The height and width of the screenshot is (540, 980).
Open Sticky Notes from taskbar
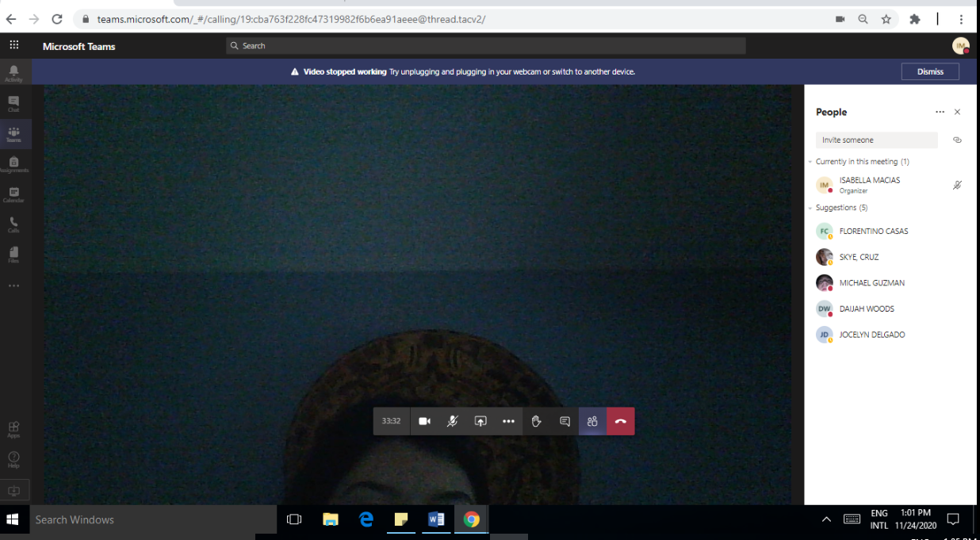401,520
